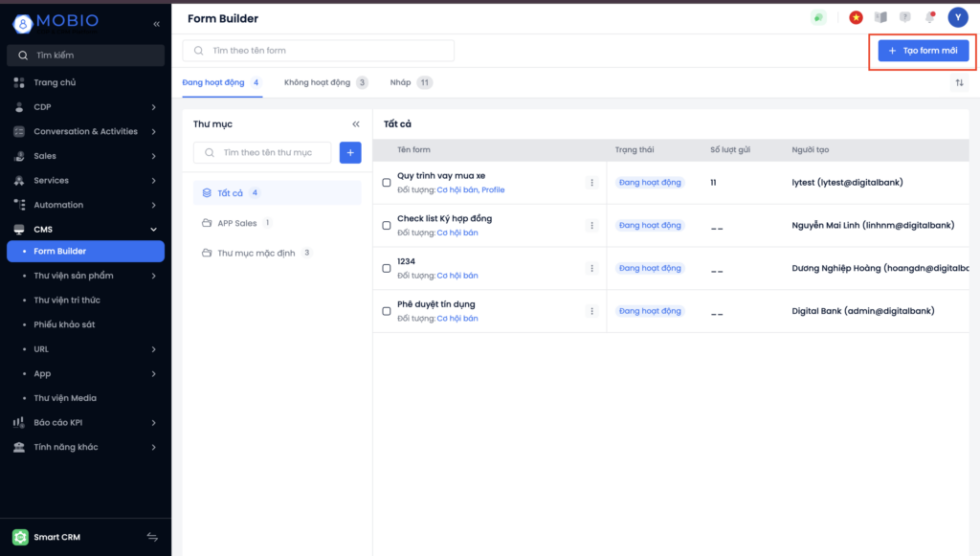
Task: Click the Tạo form mới button
Action: (x=923, y=51)
